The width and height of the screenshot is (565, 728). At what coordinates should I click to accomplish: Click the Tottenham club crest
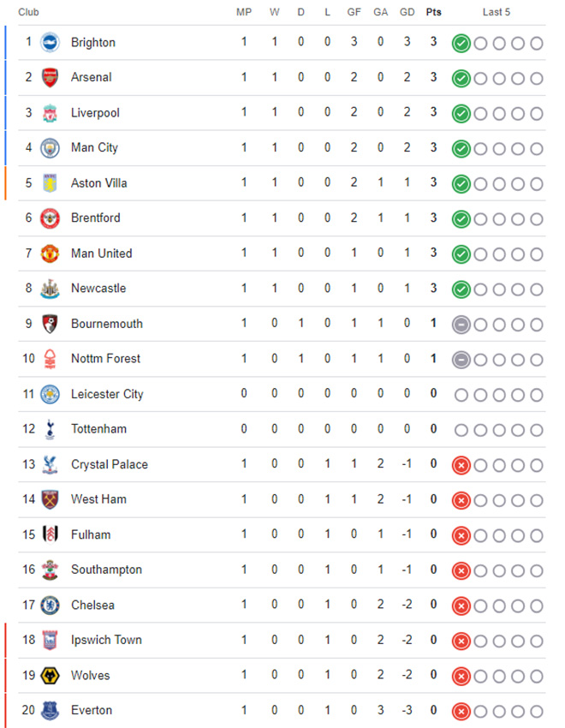[50, 429]
